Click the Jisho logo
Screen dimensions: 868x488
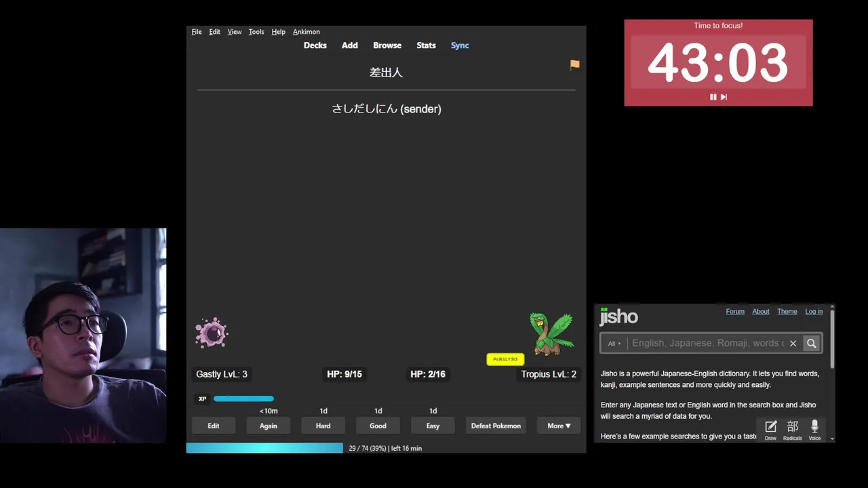point(618,317)
